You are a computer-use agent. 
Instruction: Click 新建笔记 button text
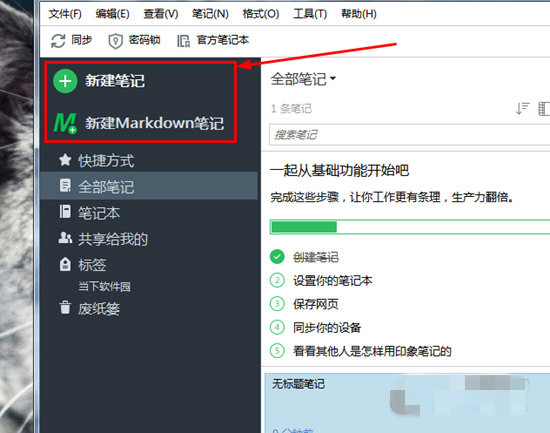click(x=115, y=81)
